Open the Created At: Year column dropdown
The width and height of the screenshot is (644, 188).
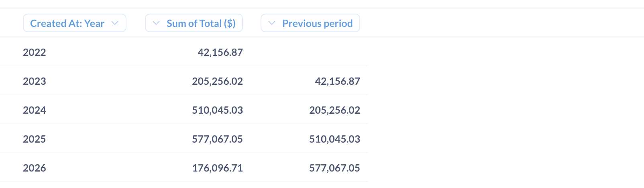(75, 23)
